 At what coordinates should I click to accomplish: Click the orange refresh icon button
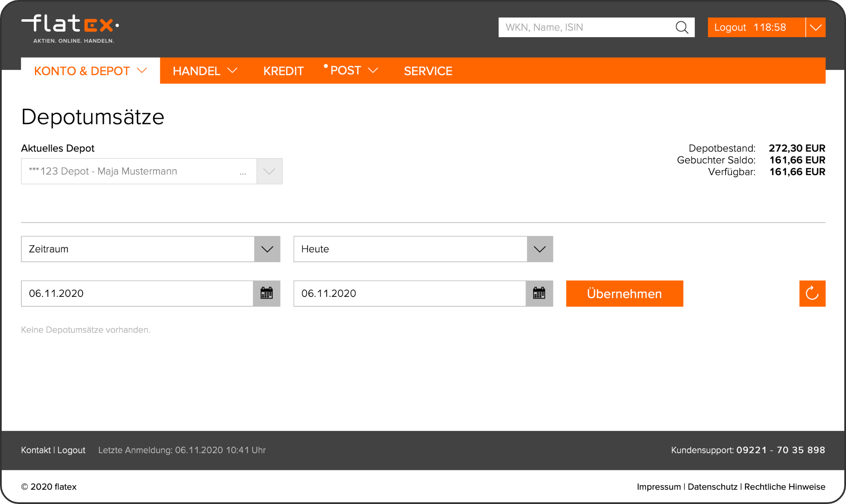point(812,293)
